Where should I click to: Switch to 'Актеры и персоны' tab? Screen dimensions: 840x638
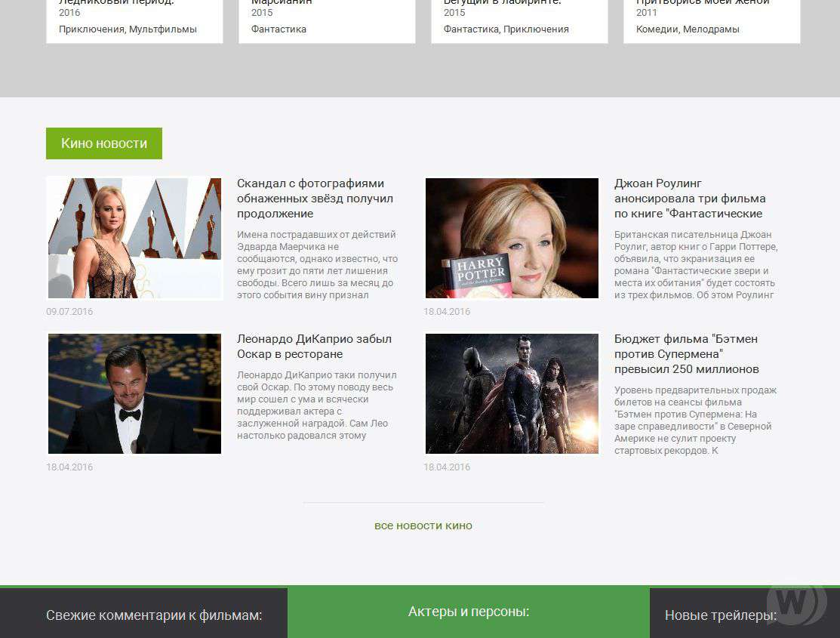click(469, 612)
